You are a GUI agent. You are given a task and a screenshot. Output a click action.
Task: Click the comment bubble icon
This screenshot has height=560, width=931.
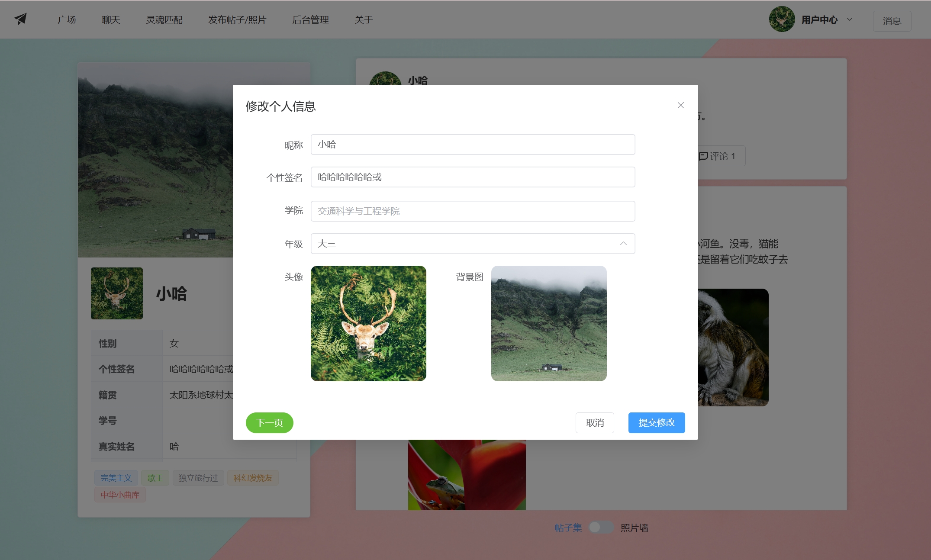[704, 156]
